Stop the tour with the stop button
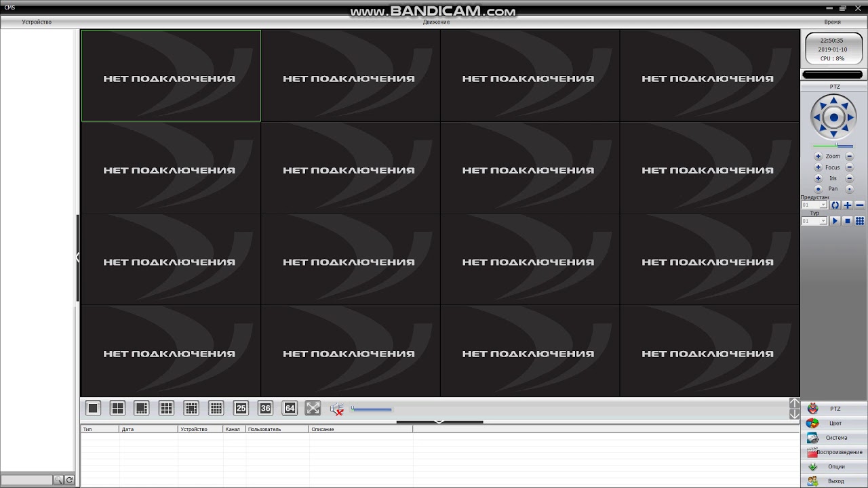The height and width of the screenshot is (488, 868). click(x=848, y=221)
